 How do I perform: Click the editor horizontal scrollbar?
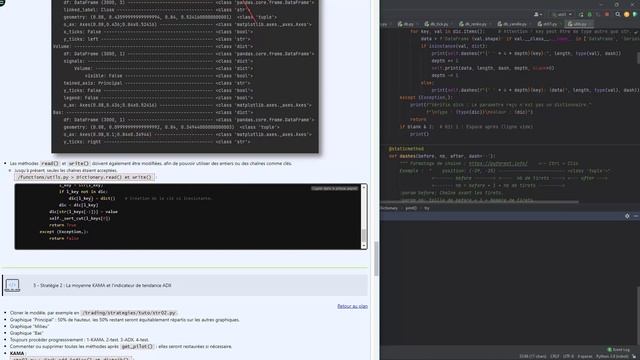[x=480, y=202]
